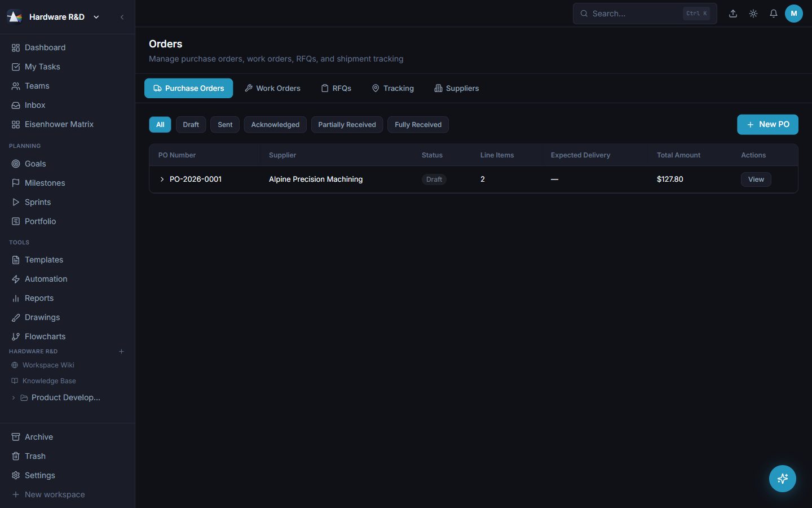Screen dimensions: 812x508
Task: Click the Settings gear icon
Action: [x=16, y=475]
